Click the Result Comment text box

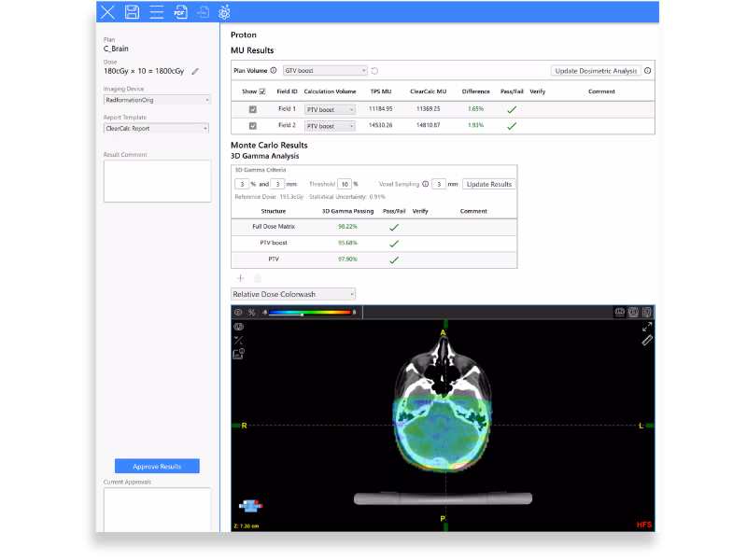[157, 181]
